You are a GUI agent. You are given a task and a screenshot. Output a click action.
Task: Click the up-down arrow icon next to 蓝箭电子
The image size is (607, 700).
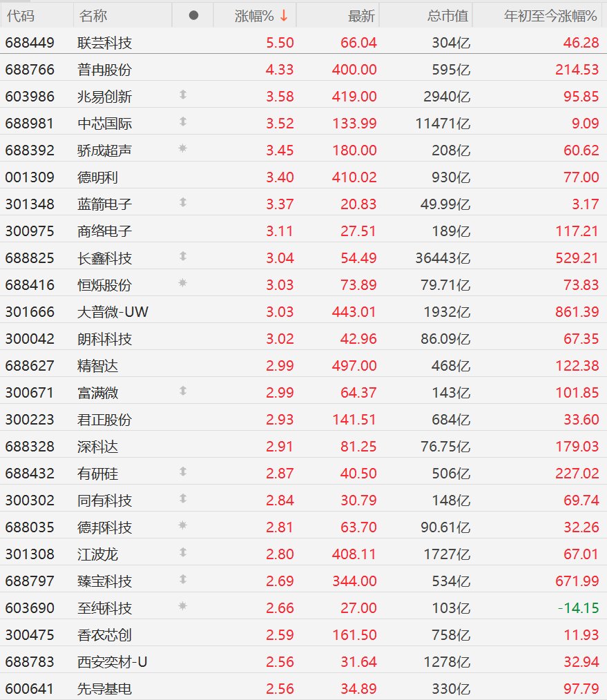click(183, 202)
